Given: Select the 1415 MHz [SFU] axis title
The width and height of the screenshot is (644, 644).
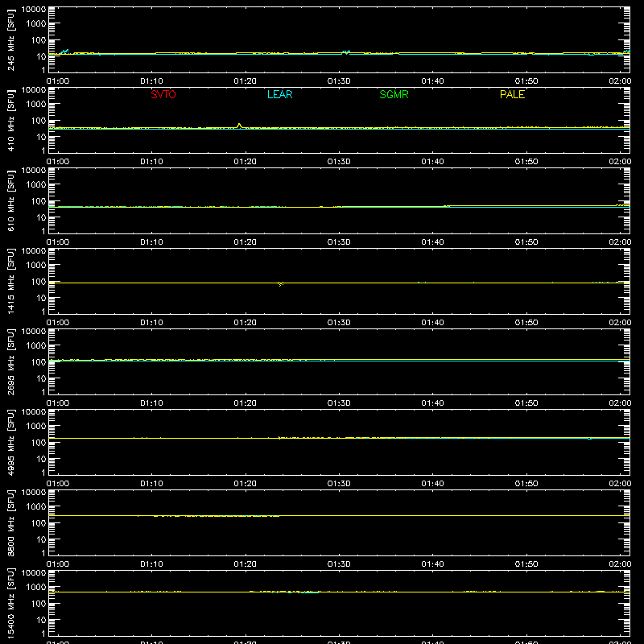Looking at the screenshot, I should tap(10, 282).
